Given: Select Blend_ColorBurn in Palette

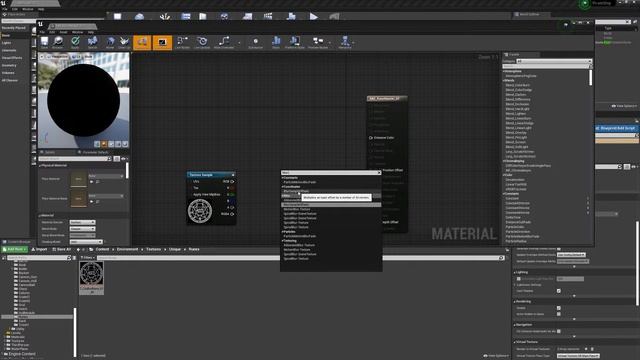Looking at the screenshot, I should (x=518, y=85).
